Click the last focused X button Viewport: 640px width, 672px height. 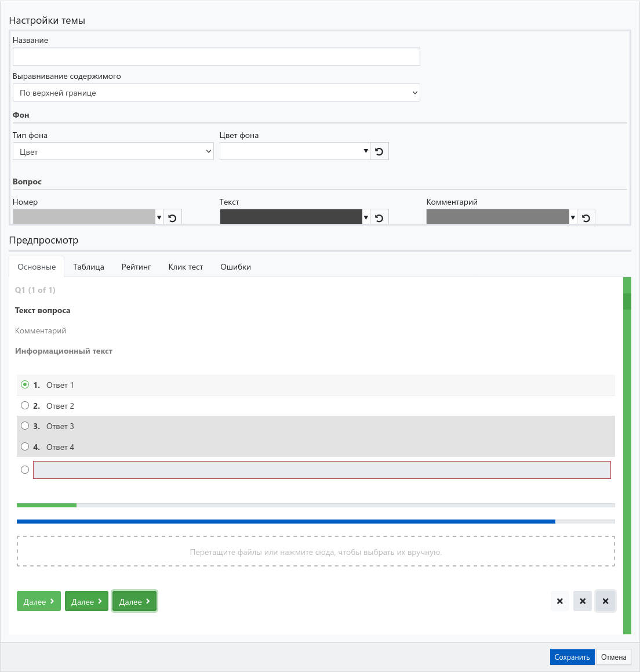[x=605, y=601]
